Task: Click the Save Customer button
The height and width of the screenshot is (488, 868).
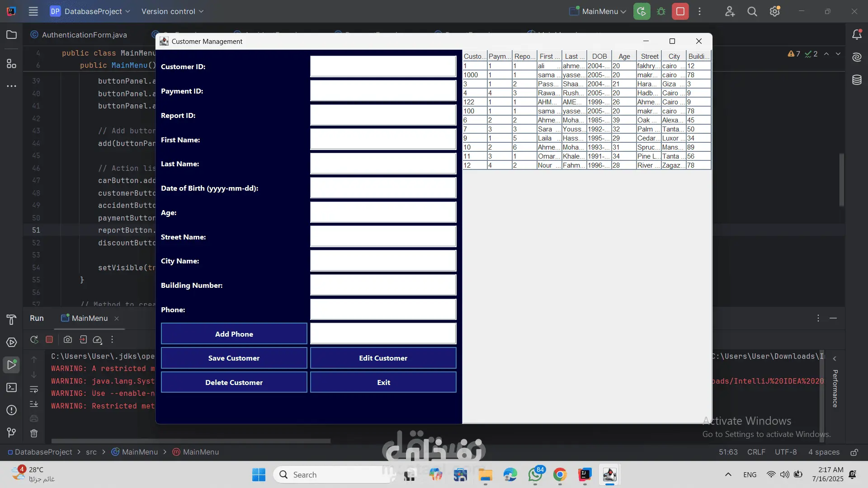Action: [x=234, y=358]
